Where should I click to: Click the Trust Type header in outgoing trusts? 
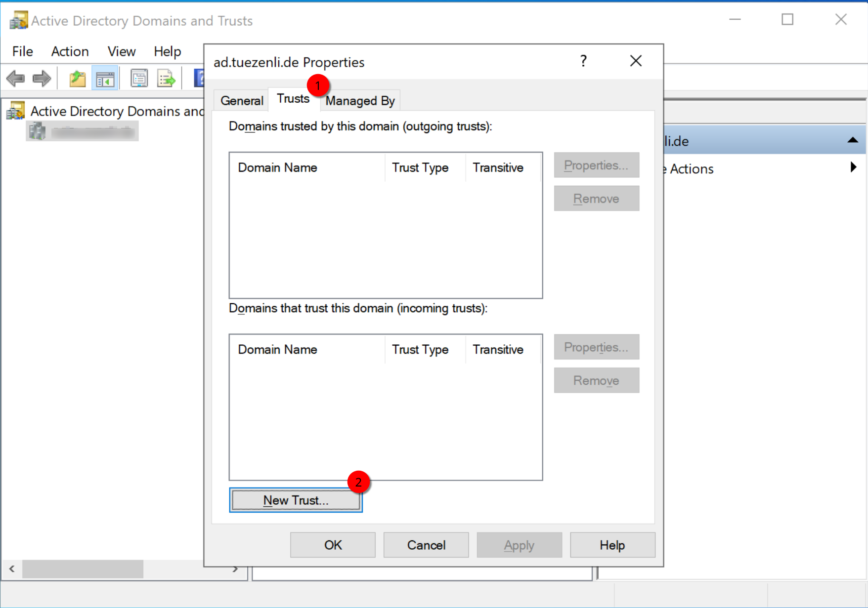coord(420,168)
